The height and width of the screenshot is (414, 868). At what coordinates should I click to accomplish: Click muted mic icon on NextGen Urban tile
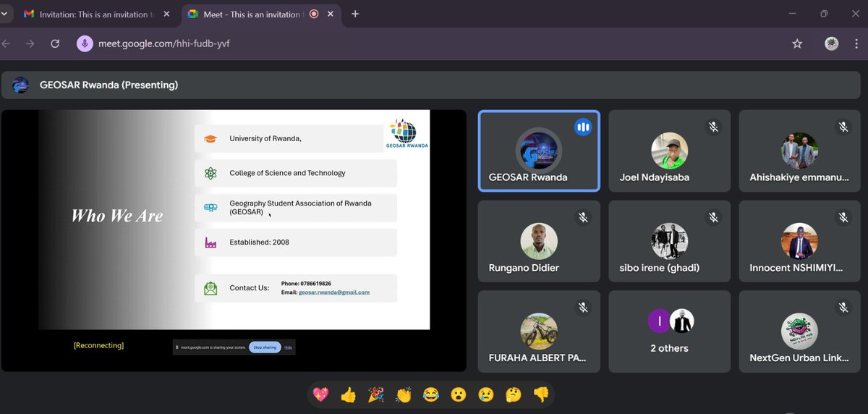coord(843,308)
